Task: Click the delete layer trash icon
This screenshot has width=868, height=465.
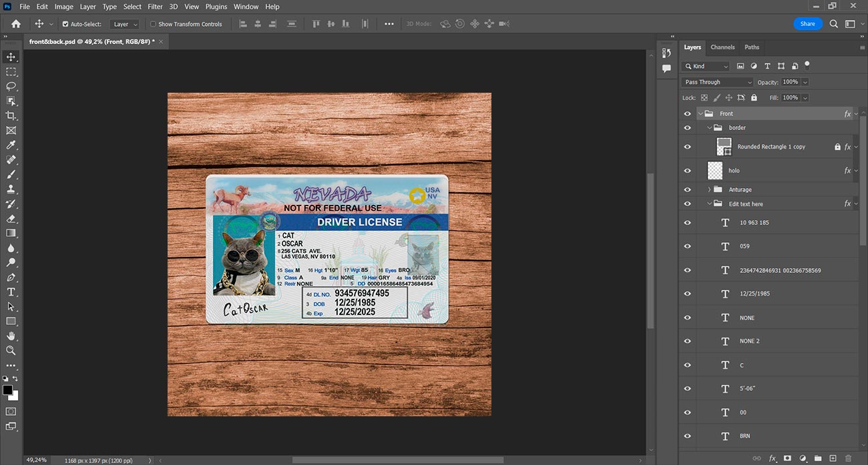Action: (848, 458)
